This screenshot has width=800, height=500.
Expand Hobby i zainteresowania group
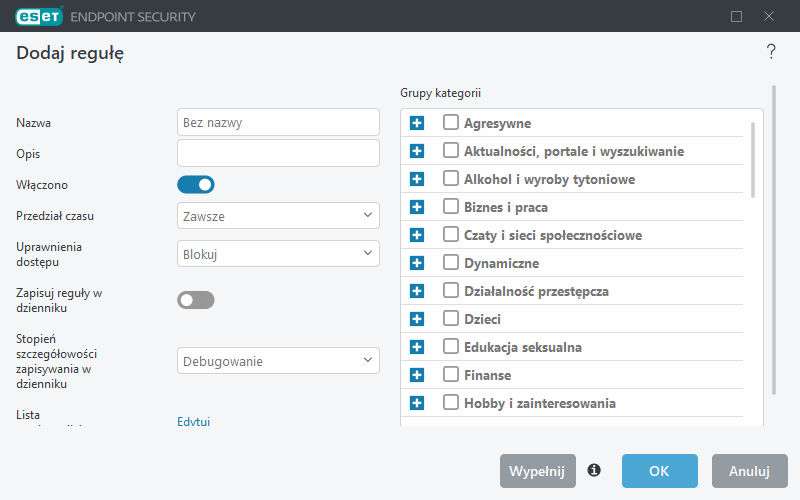(x=417, y=403)
